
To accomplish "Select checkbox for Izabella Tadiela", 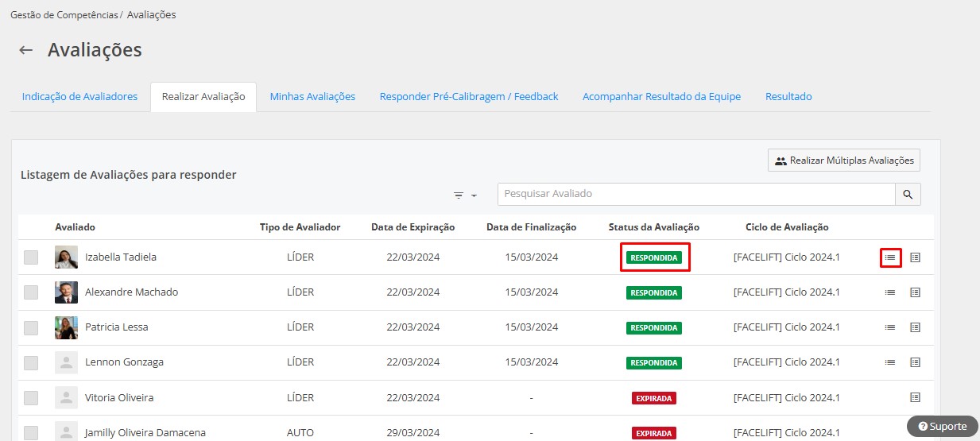I will click(x=31, y=257).
